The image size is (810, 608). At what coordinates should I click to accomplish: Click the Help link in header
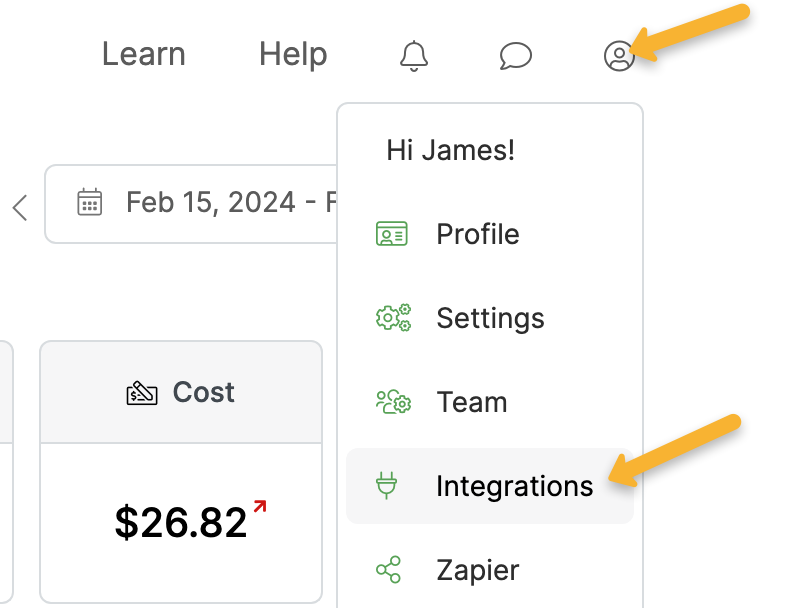293,54
